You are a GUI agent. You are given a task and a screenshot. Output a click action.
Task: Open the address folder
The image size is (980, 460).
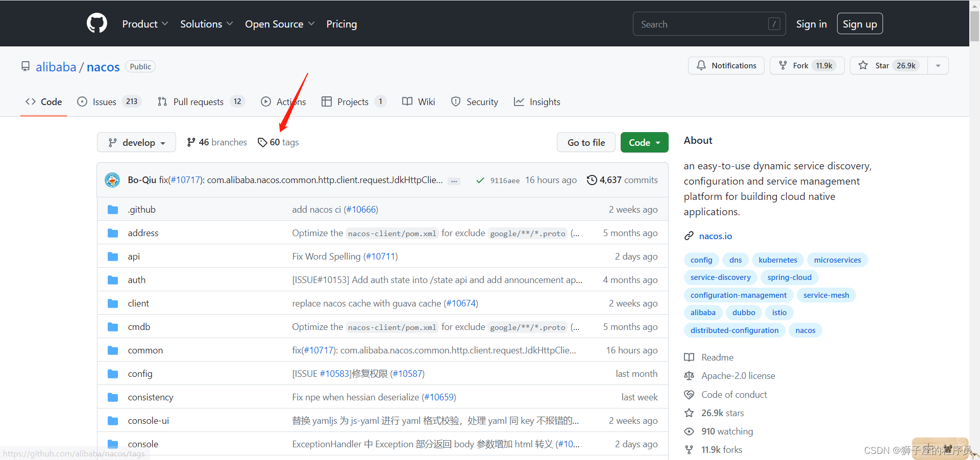[143, 233]
